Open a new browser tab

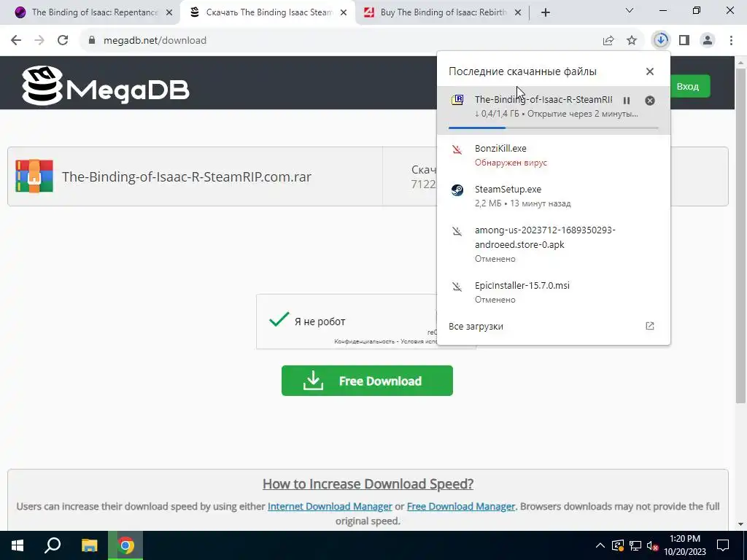click(546, 12)
